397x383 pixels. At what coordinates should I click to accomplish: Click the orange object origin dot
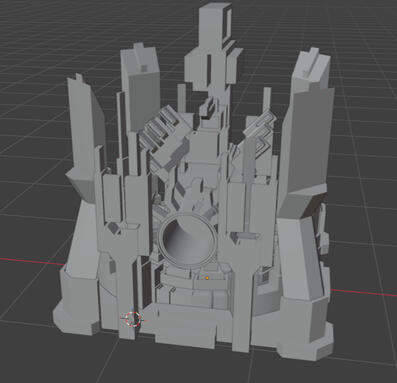point(207,277)
